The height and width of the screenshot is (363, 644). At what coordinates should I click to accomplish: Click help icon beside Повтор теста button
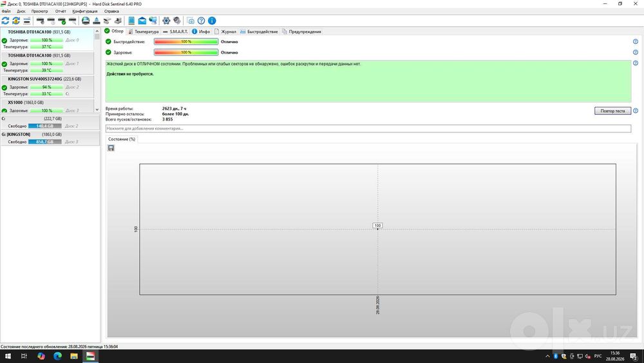(636, 111)
